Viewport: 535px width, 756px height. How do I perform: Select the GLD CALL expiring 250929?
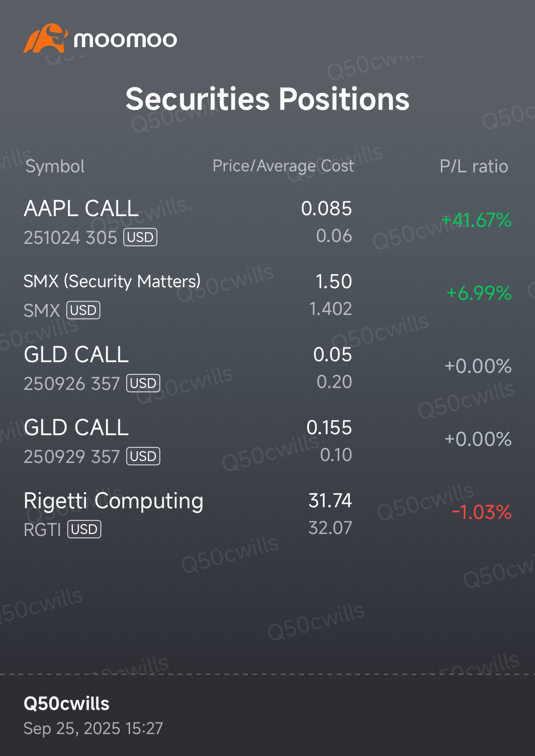pyautogui.click(x=76, y=428)
